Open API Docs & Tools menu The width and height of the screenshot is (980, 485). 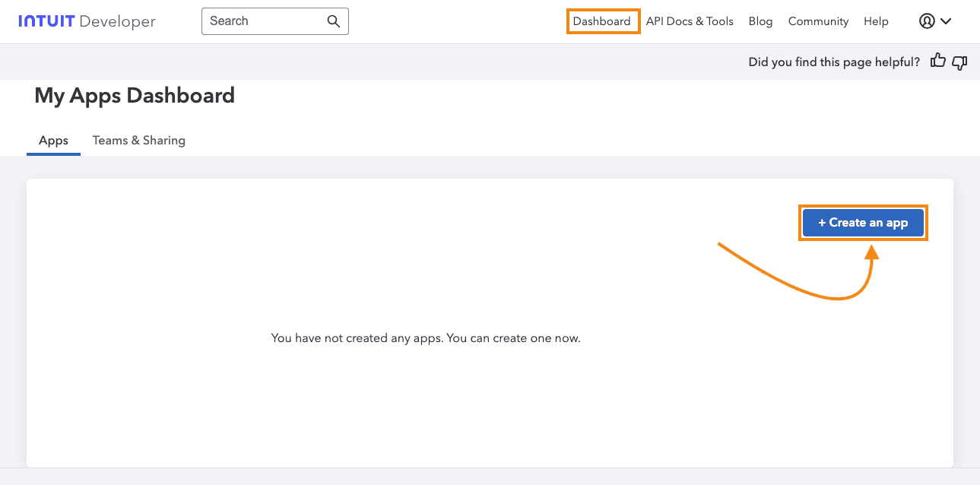point(690,21)
